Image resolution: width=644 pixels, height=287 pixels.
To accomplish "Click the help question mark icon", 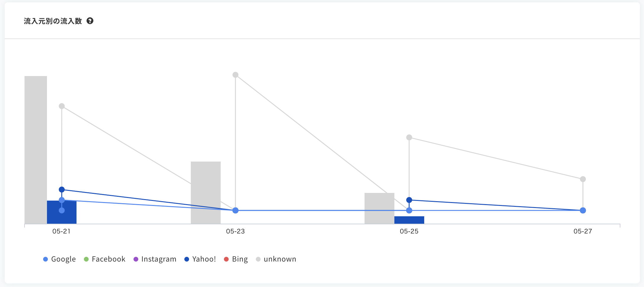I will [x=90, y=21].
